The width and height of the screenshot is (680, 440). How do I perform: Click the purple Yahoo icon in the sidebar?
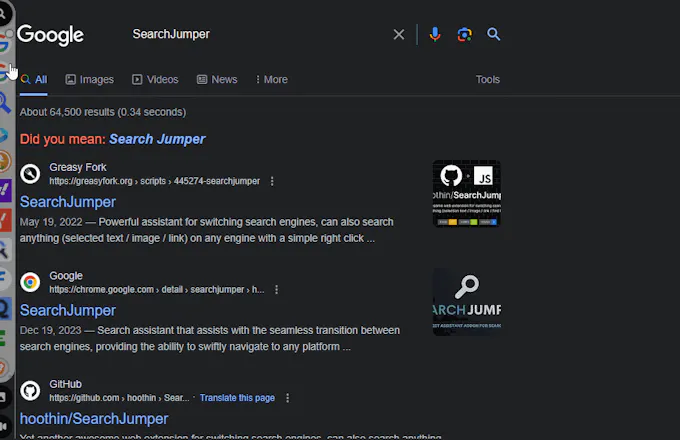(x=5, y=190)
